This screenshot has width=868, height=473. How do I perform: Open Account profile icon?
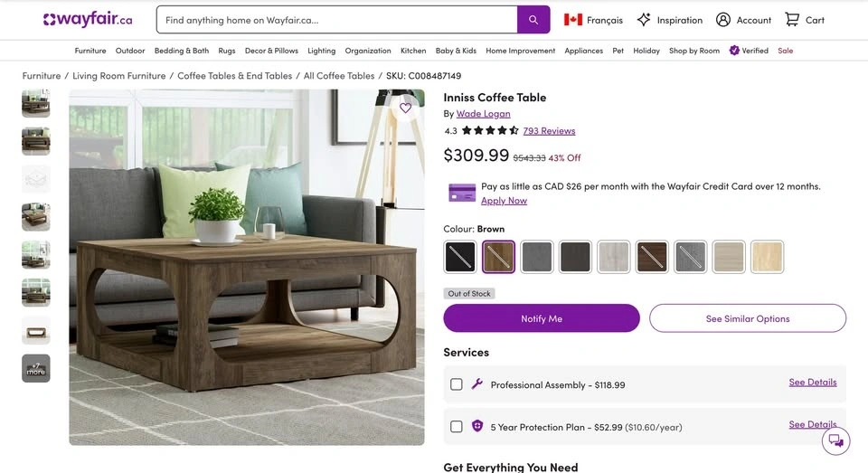(x=723, y=20)
